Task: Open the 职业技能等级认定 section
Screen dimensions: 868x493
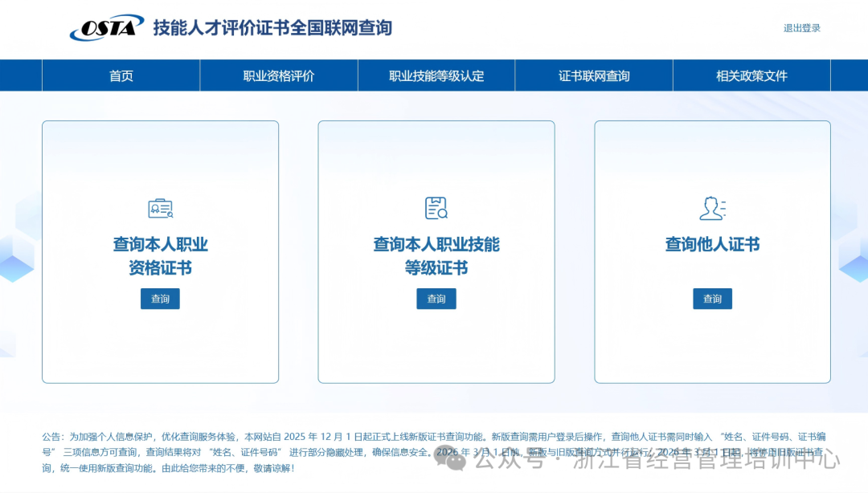Action: pos(436,75)
